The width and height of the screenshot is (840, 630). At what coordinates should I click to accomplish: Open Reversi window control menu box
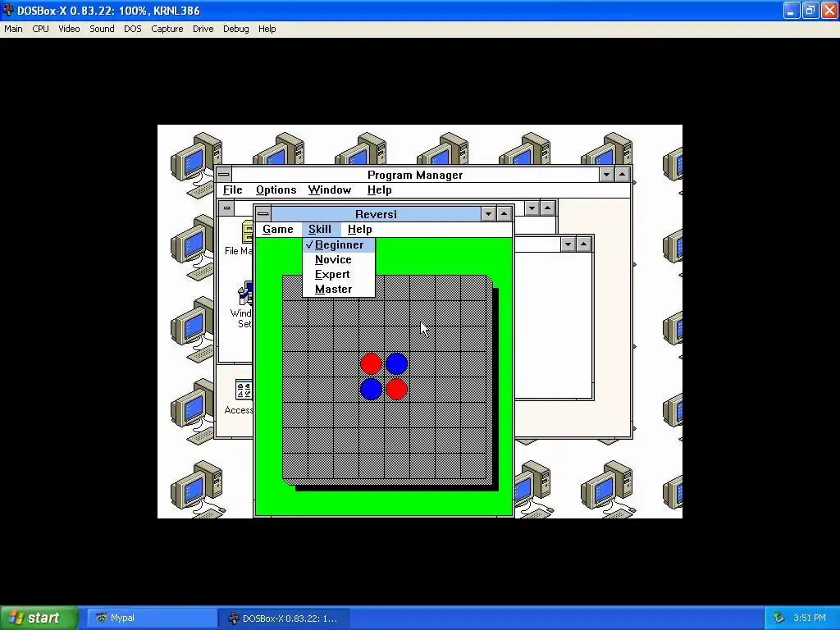[x=263, y=214]
